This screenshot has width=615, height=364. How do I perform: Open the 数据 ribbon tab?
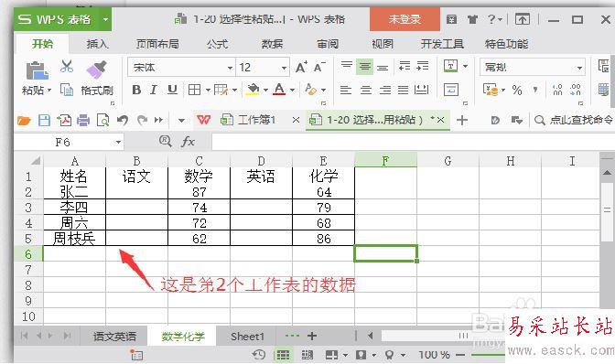point(272,44)
